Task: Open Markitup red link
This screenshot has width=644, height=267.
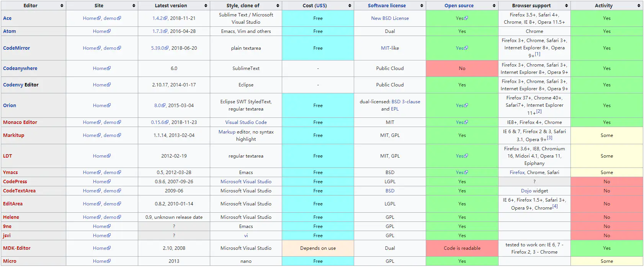Action: 13,135
